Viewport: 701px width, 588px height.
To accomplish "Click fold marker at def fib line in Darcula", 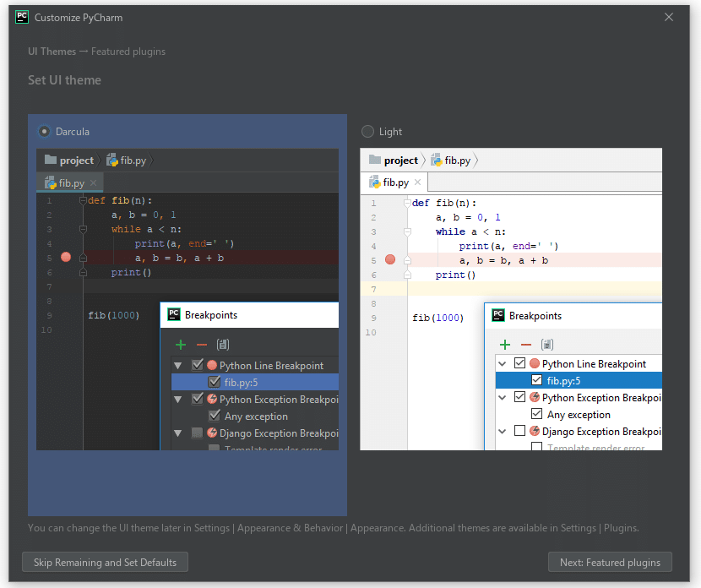I will [x=83, y=200].
